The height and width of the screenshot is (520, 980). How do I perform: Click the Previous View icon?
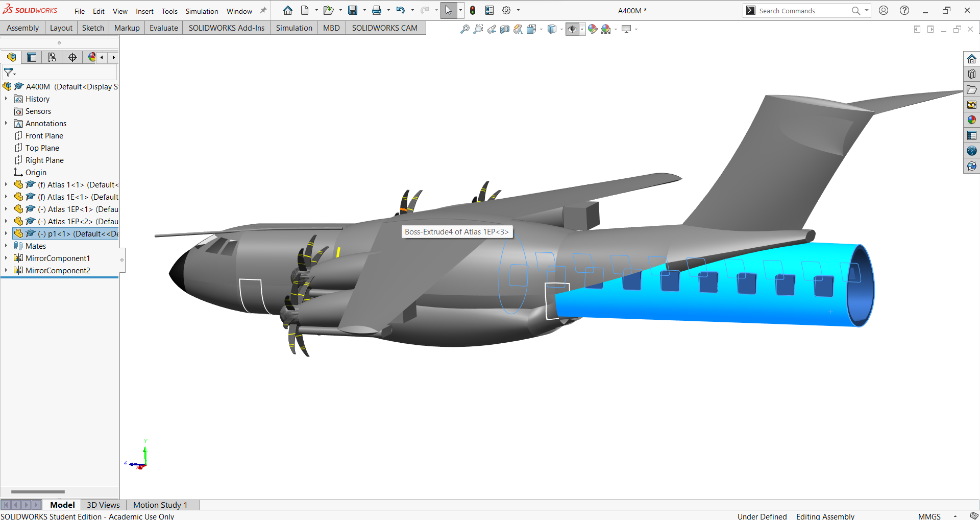[492, 29]
